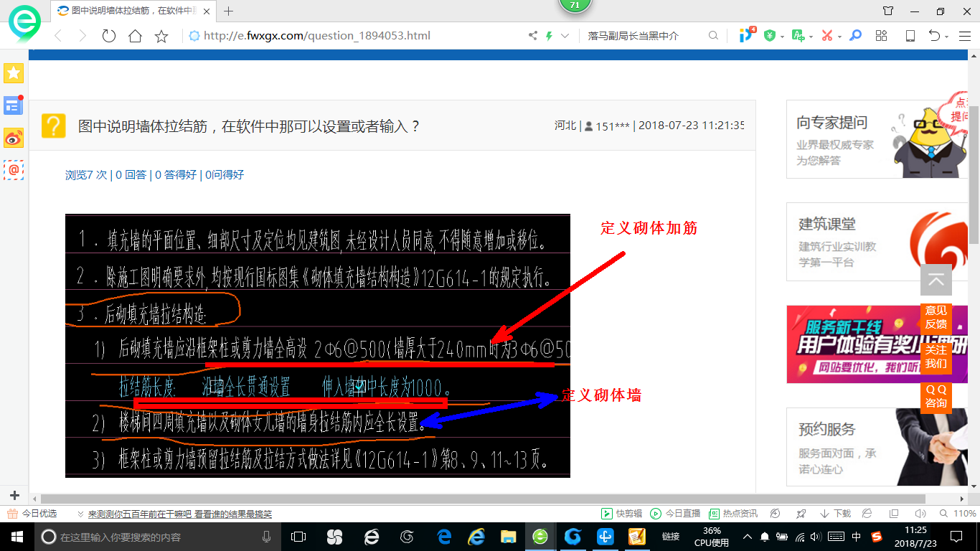The image size is (980, 551).
Task: Click the search magnifier icon
Action: 713,36
